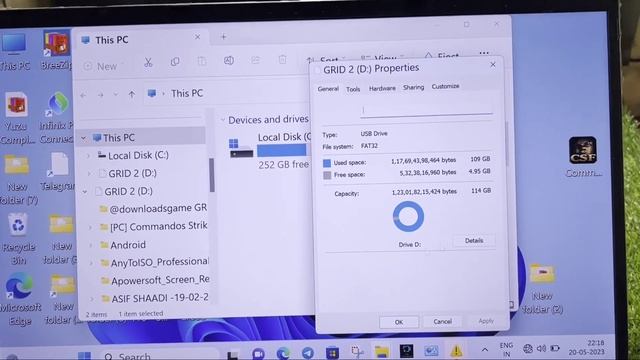
Task: Click the Delete trash icon in toolbar
Action: click(282, 60)
